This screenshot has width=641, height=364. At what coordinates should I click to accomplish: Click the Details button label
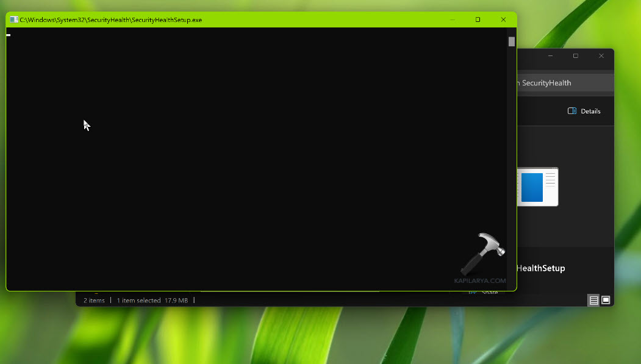tap(590, 111)
